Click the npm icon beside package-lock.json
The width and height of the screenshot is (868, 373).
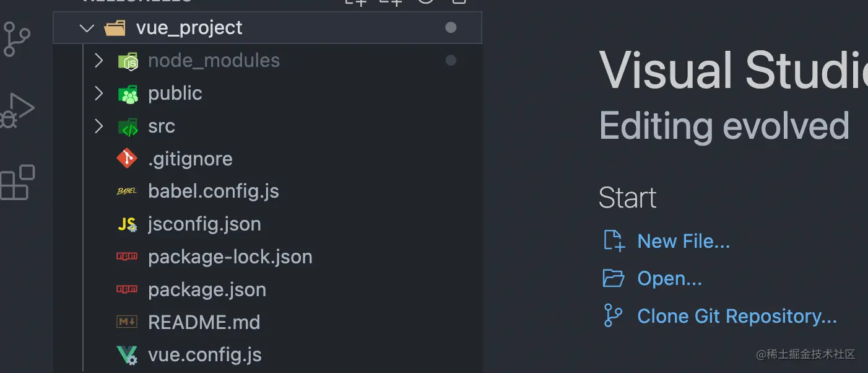[x=127, y=257]
